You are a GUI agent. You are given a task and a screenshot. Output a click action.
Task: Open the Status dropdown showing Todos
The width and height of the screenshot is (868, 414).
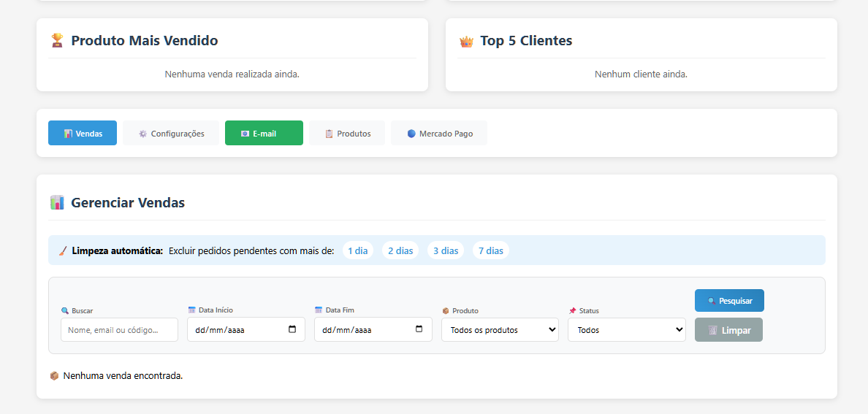(x=626, y=330)
